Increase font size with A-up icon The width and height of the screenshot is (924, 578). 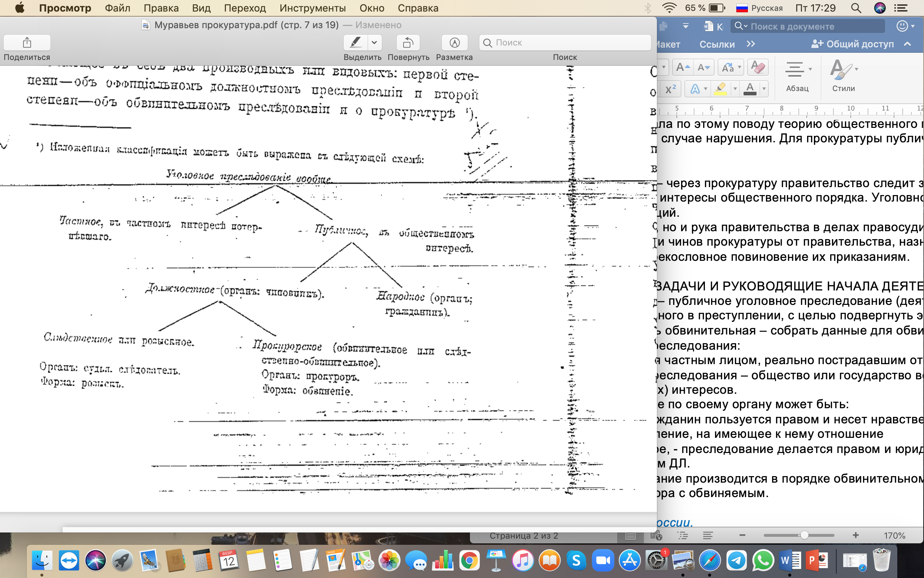pyautogui.click(x=683, y=68)
